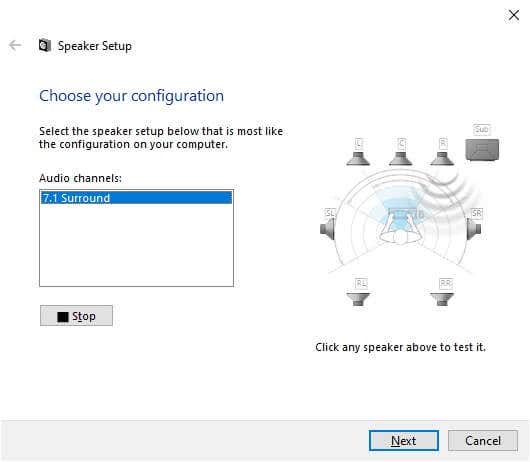The height and width of the screenshot is (462, 530).
Task: Cancel the speaker setup
Action: [483, 440]
